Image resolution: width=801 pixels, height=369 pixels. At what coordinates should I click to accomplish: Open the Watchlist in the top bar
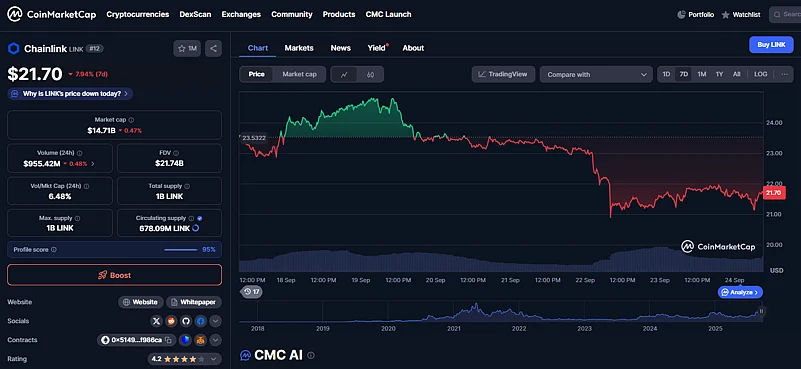pyautogui.click(x=741, y=15)
